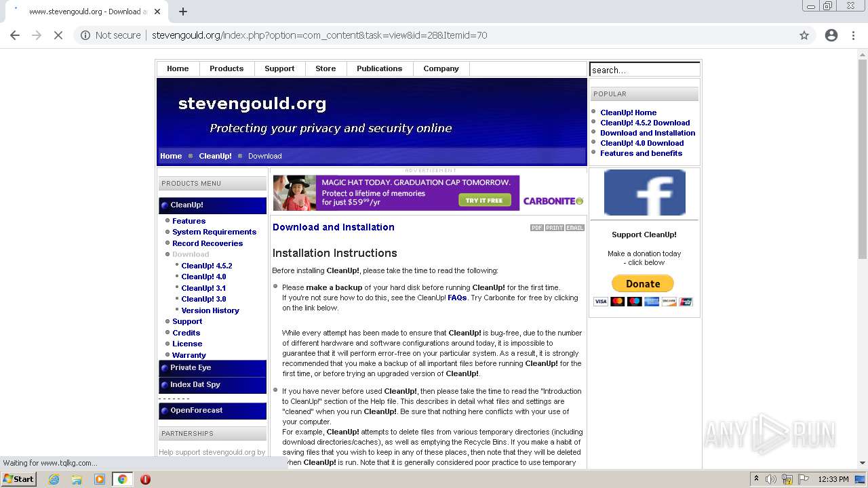868x488 pixels.
Task: Open the OpenForecast product section
Action: tap(212, 411)
